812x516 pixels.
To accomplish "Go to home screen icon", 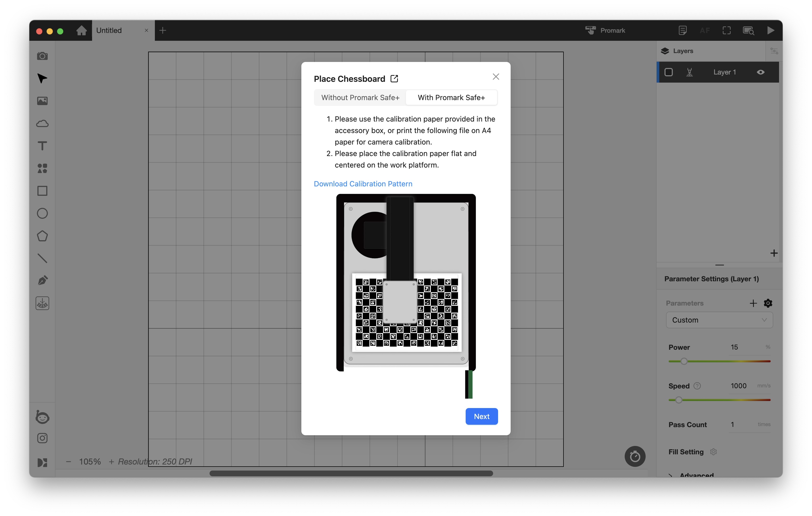I will 81,30.
